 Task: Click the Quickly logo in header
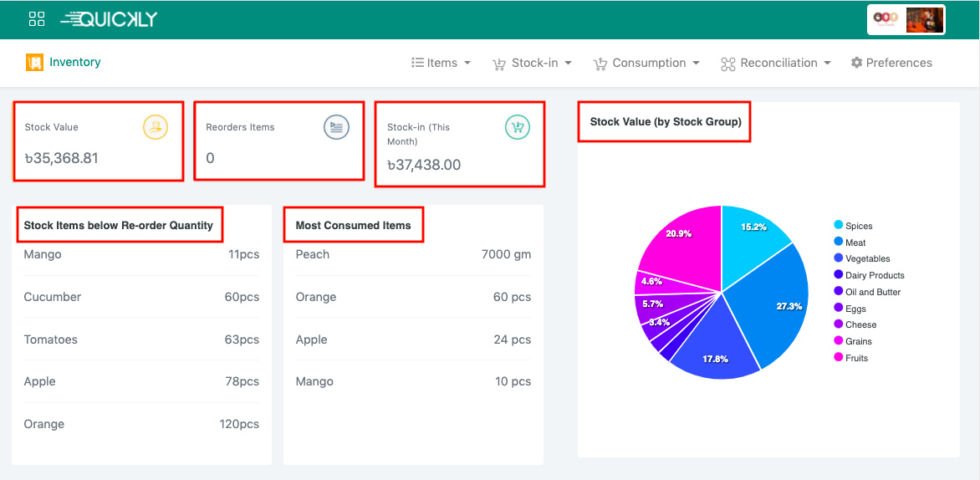click(109, 19)
